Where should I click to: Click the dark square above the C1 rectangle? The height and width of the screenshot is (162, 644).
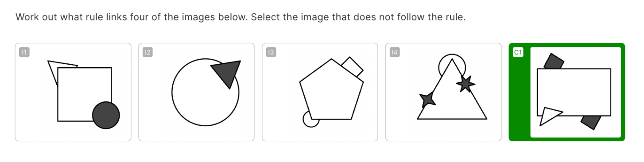pos(554,61)
